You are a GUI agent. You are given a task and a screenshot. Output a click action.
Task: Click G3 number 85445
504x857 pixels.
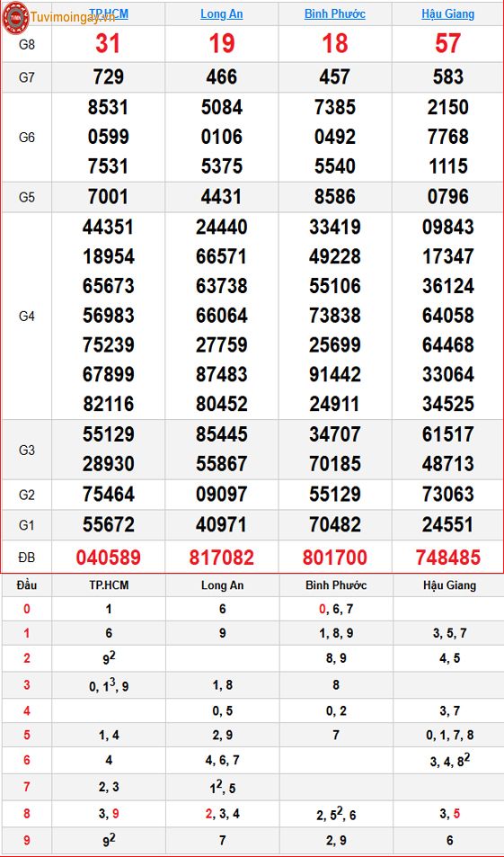coord(221,435)
